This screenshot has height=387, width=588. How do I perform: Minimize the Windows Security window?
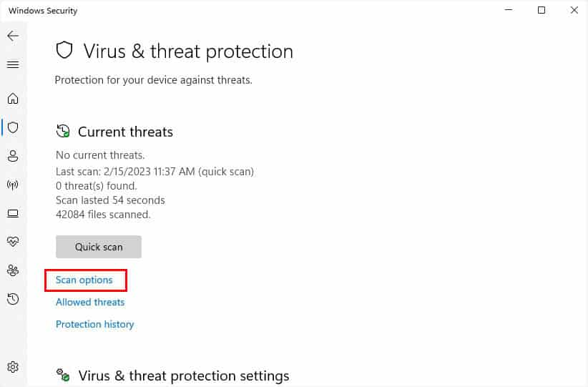(x=509, y=10)
